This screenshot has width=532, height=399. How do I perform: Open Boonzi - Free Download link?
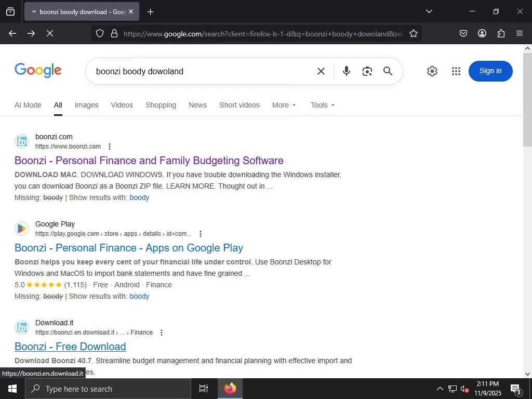pyautogui.click(x=70, y=347)
